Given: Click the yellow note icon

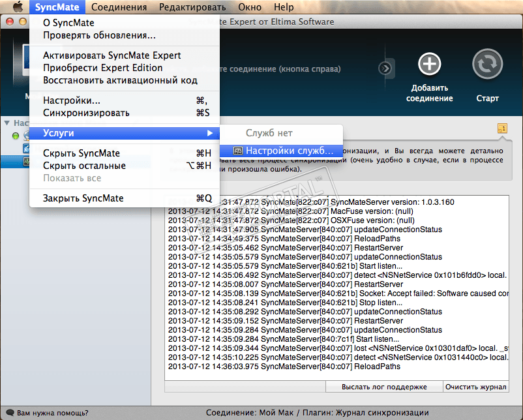Looking at the screenshot, I should click(x=502, y=128).
